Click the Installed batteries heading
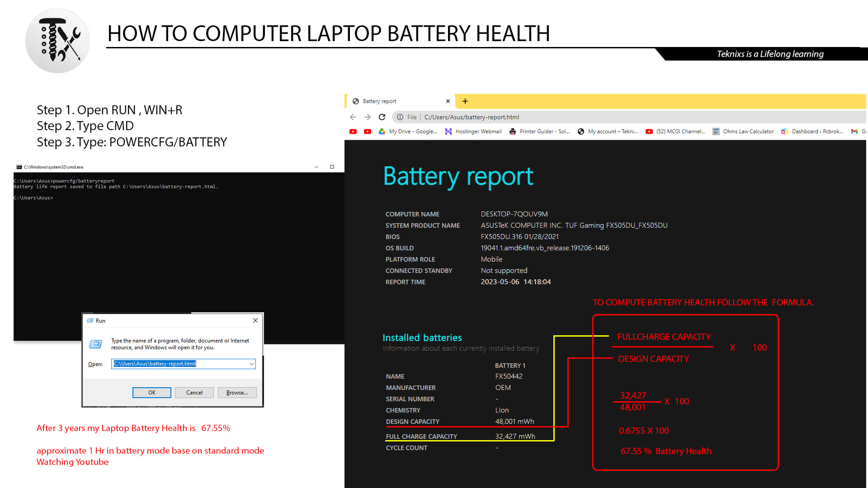This screenshot has height=488, width=868. point(422,338)
